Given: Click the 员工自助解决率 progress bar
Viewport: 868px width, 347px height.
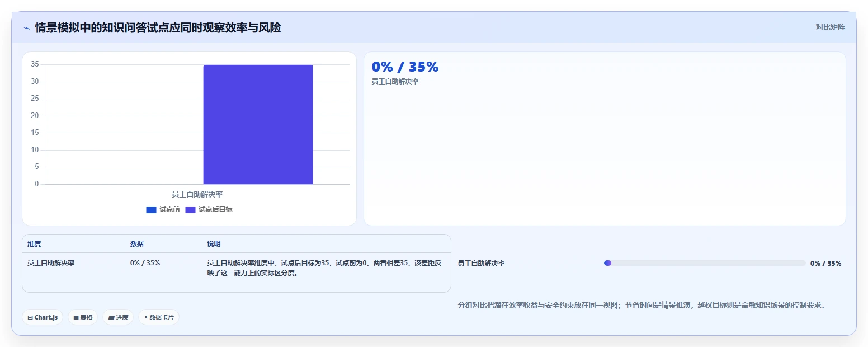Looking at the screenshot, I should click(705, 263).
